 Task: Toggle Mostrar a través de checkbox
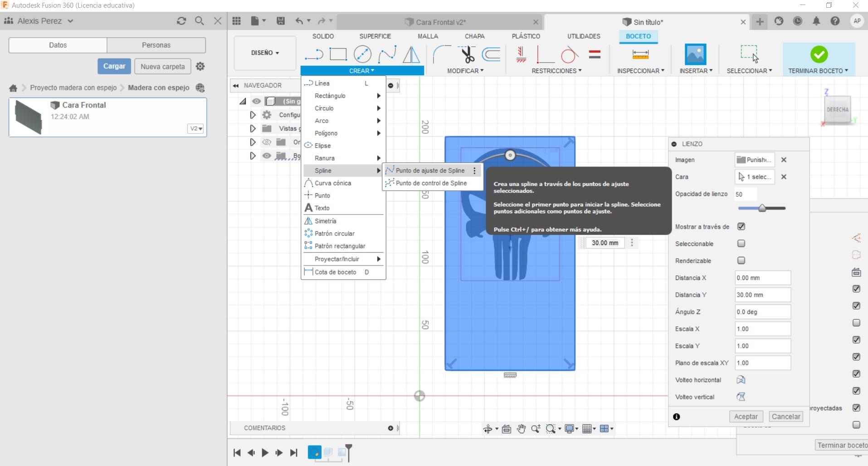coord(741,226)
